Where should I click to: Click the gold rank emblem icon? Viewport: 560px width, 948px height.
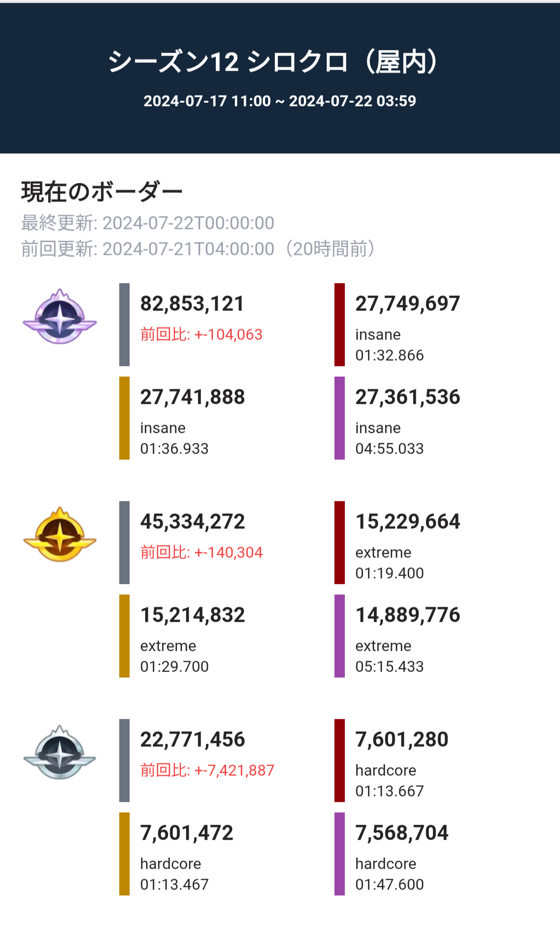coord(60,535)
